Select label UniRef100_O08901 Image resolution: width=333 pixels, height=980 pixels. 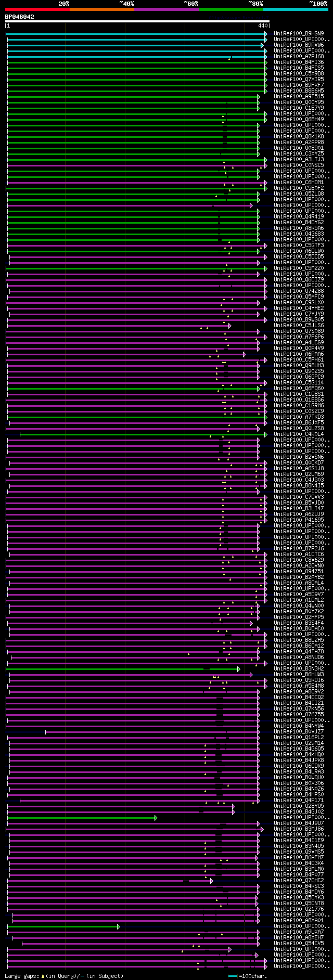tap(299, 148)
